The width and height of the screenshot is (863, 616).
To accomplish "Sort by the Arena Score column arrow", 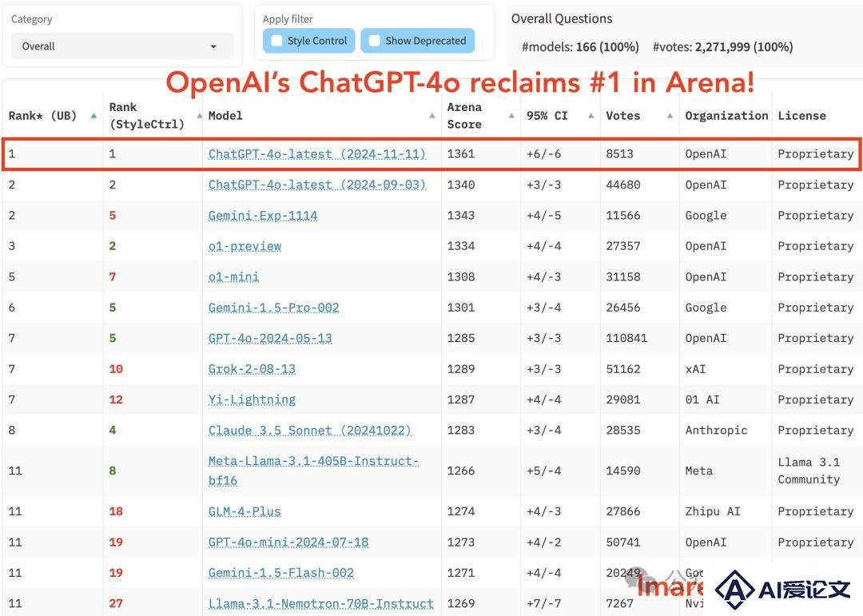I will 511,116.
